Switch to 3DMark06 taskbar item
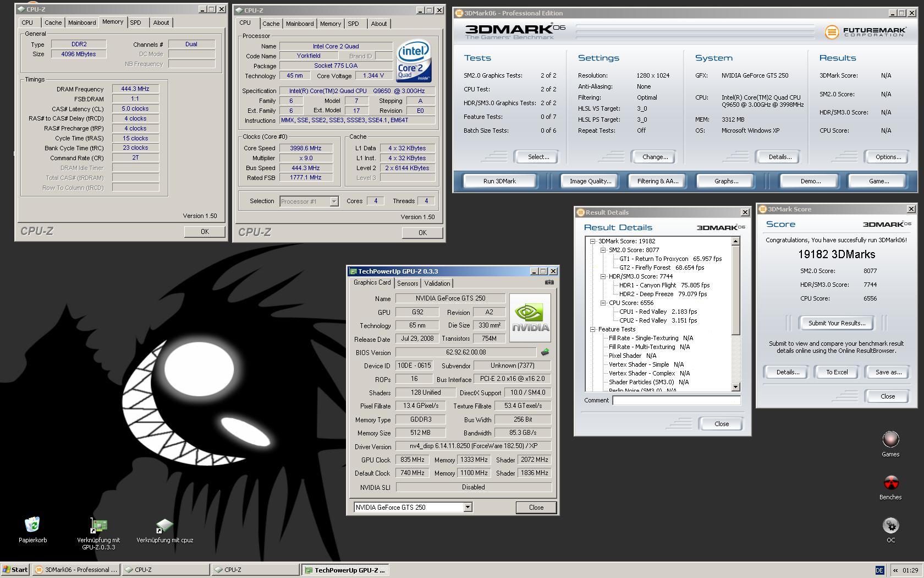 [x=76, y=570]
